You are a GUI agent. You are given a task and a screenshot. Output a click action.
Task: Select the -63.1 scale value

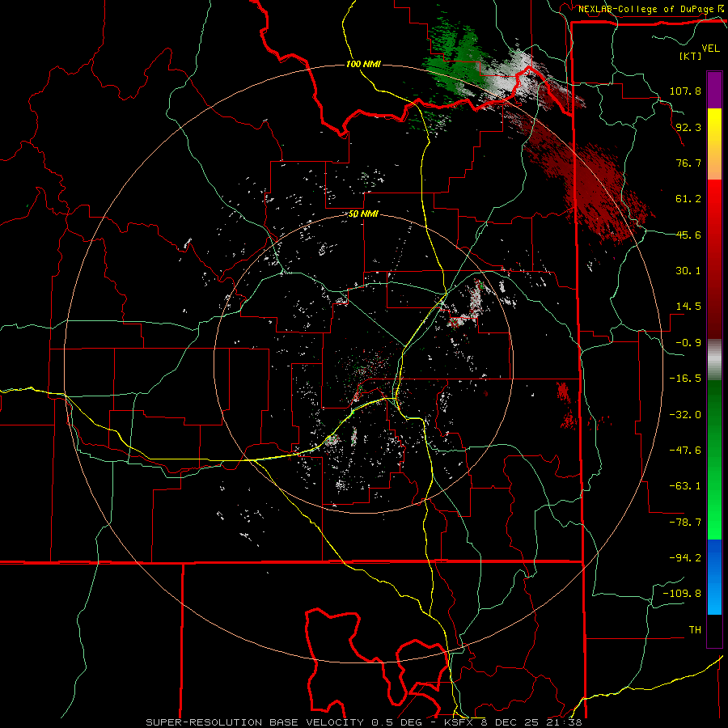[x=685, y=486]
